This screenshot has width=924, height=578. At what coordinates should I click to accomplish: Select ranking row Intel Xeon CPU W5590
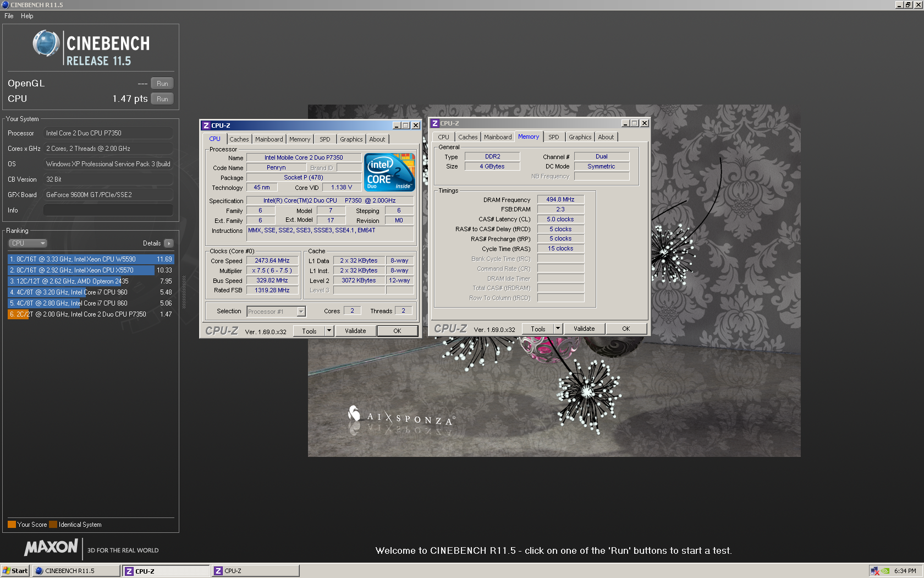(x=91, y=259)
